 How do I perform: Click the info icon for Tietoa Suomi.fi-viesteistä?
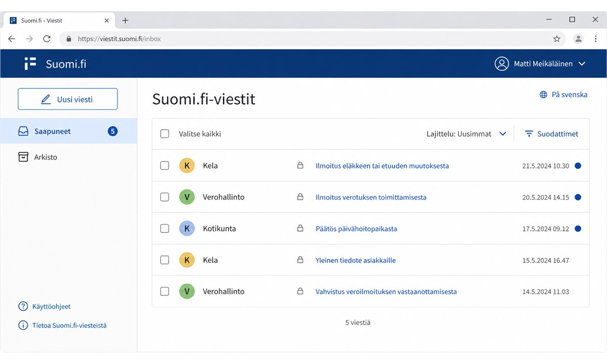(23, 326)
